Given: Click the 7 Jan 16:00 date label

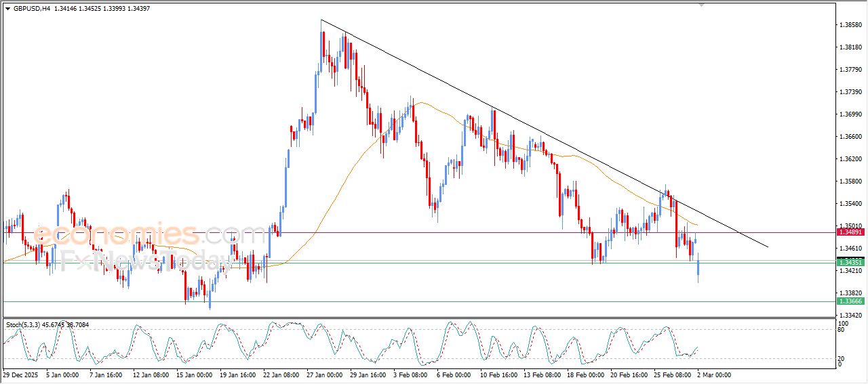Looking at the screenshot, I should coord(104,375).
